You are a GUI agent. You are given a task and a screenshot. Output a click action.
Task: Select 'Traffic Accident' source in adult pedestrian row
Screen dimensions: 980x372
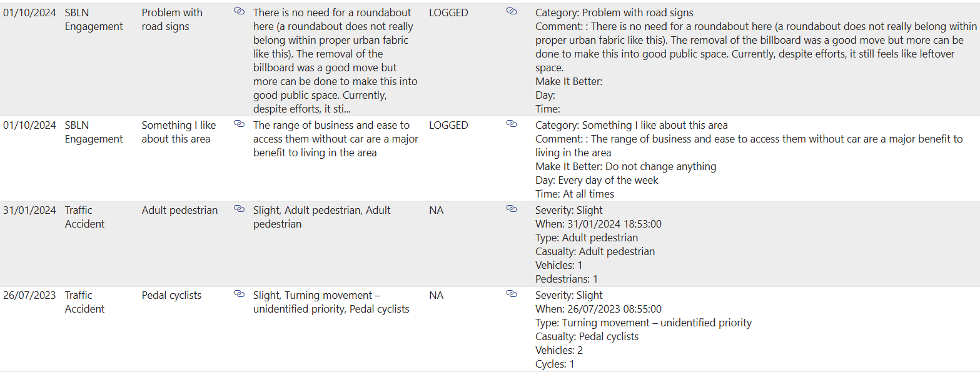point(84,217)
